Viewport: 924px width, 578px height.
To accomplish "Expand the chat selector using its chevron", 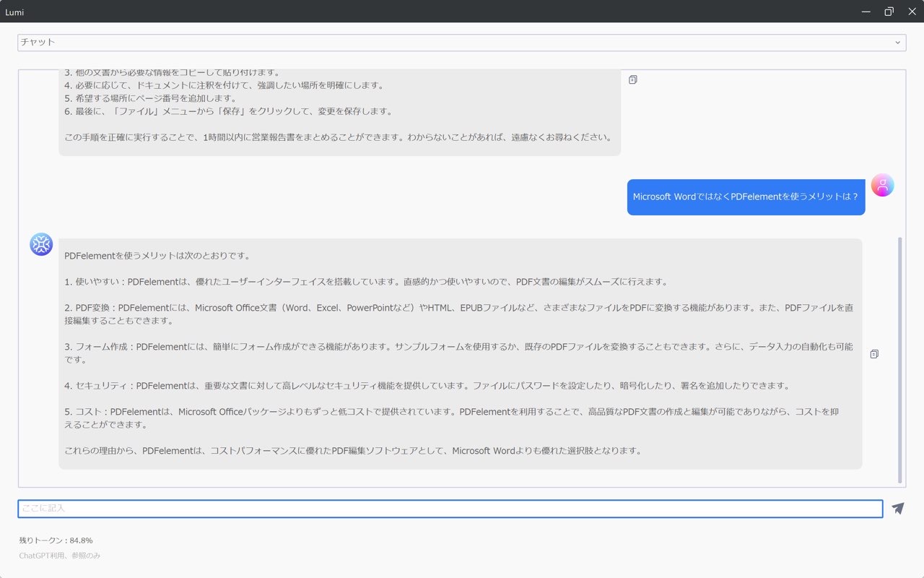I will point(897,42).
